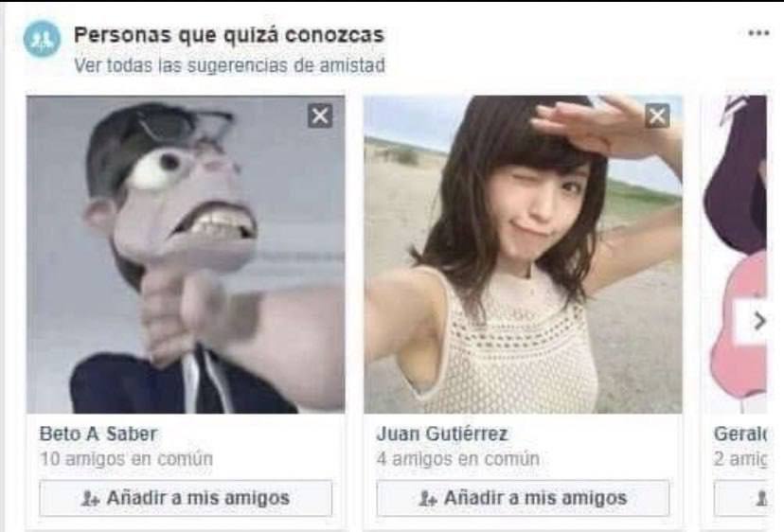Image resolution: width=784 pixels, height=532 pixels.
Task: Click the friends suggestion icon in header
Action: [x=42, y=39]
